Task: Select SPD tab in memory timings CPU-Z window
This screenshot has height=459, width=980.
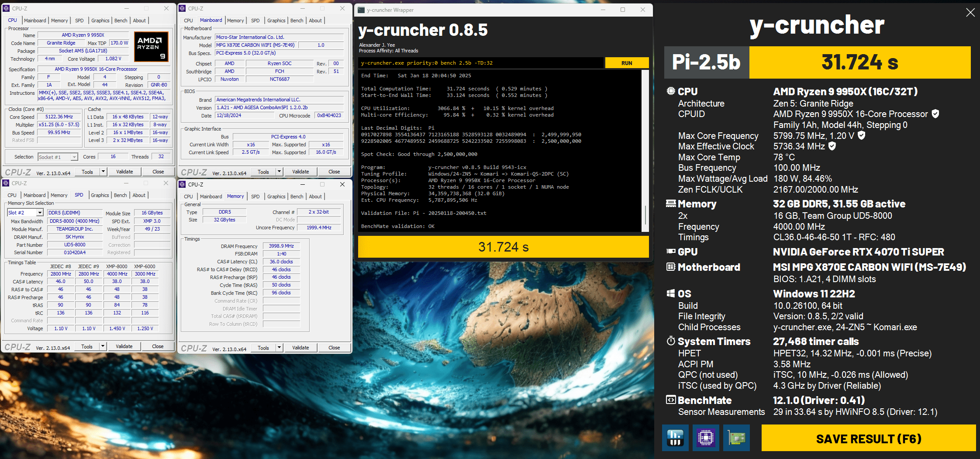Action: coord(255,197)
